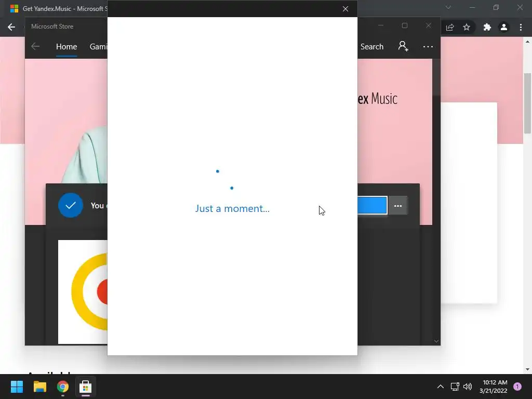This screenshot has height=399, width=532.
Task: Click the browser page vertical scrollbar
Action: pos(527,103)
